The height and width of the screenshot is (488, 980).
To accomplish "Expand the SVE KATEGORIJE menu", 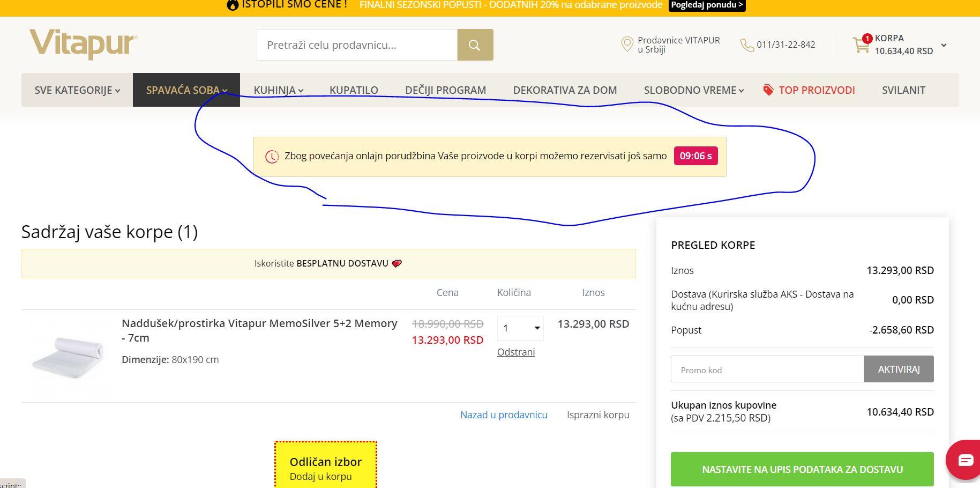I will [x=77, y=90].
